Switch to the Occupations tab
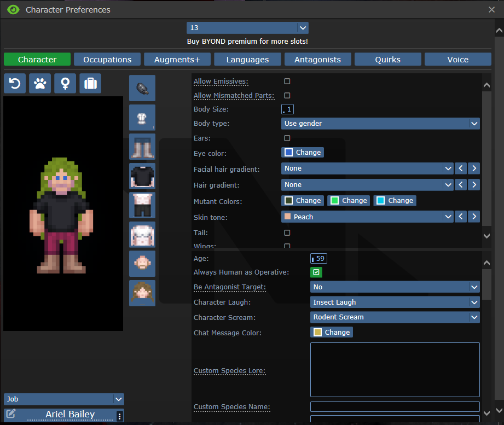This screenshot has height=425, width=504. click(107, 60)
